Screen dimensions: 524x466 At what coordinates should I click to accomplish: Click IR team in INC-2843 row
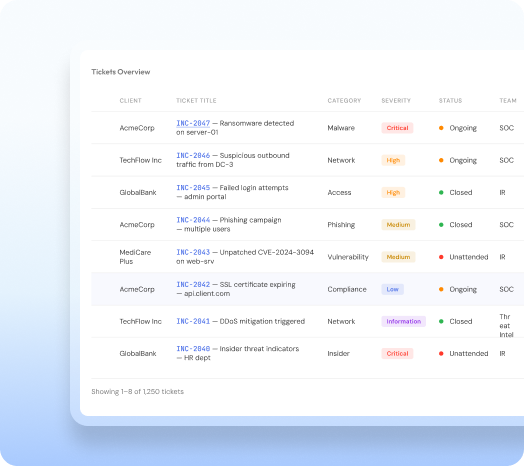pos(502,257)
